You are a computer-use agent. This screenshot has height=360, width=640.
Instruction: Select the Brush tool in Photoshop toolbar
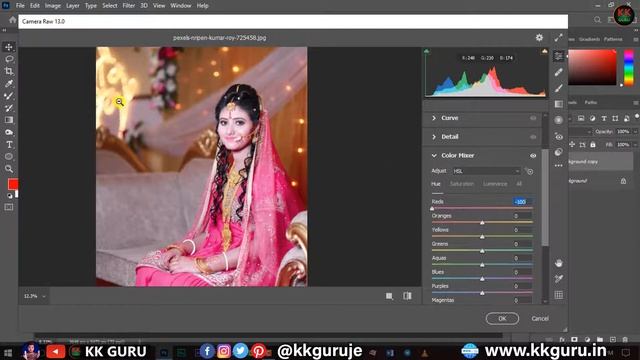[x=9, y=96]
